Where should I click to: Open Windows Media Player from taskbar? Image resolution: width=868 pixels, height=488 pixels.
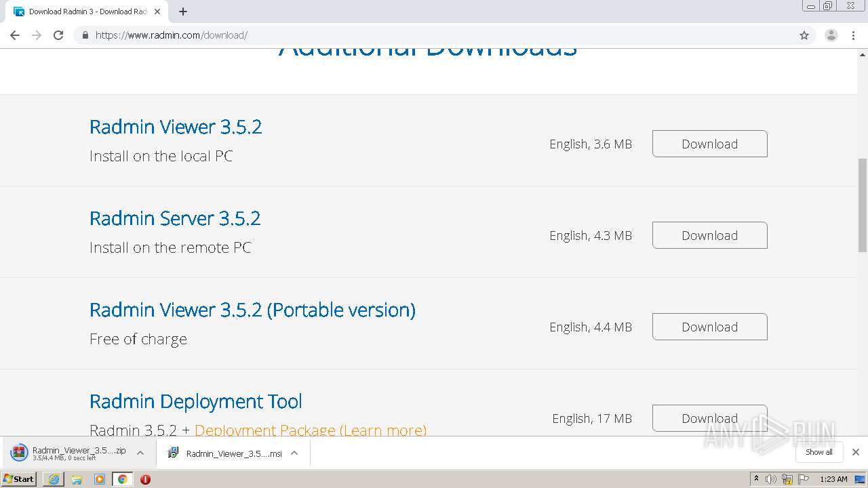(100, 479)
